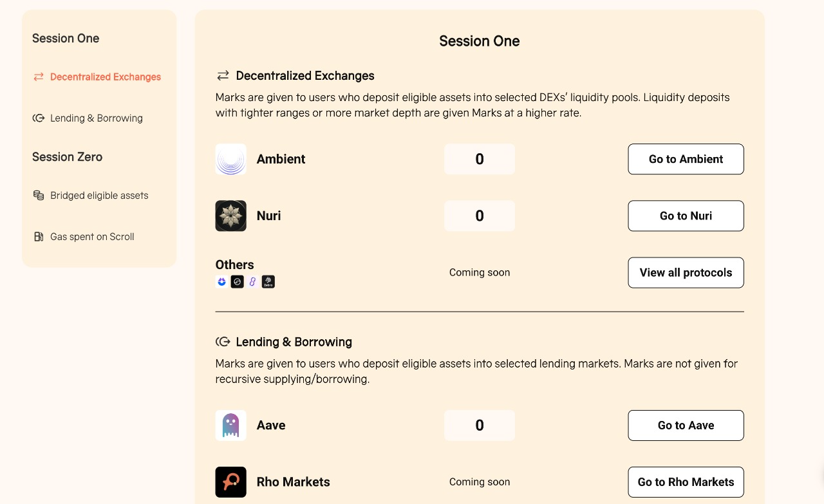Viewport: 824px width, 504px height.
Task: Click the Nuri flower logo
Action: pyautogui.click(x=230, y=216)
